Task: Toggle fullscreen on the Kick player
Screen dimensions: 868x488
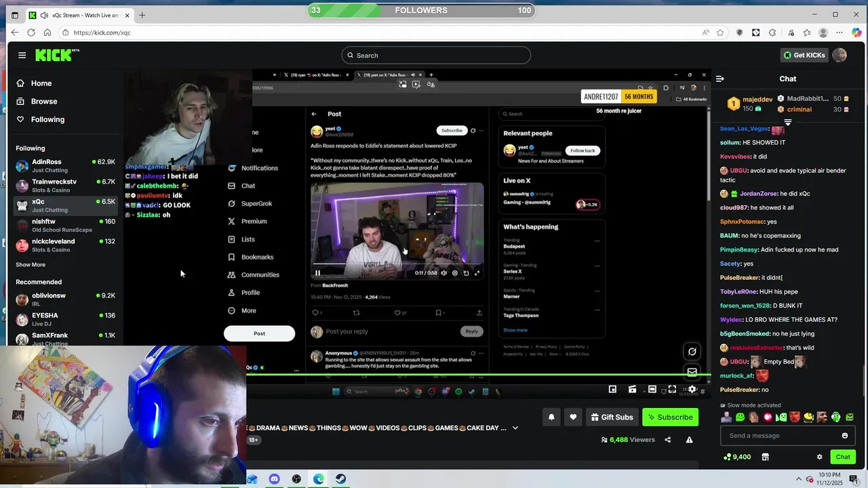Action: 672,389
